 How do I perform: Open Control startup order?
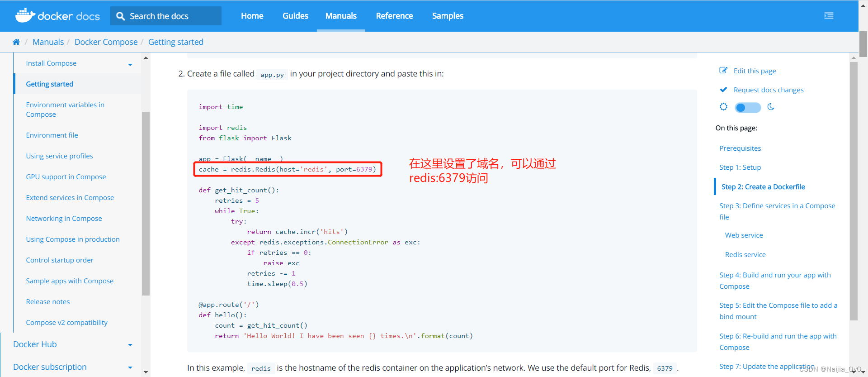[x=60, y=260]
